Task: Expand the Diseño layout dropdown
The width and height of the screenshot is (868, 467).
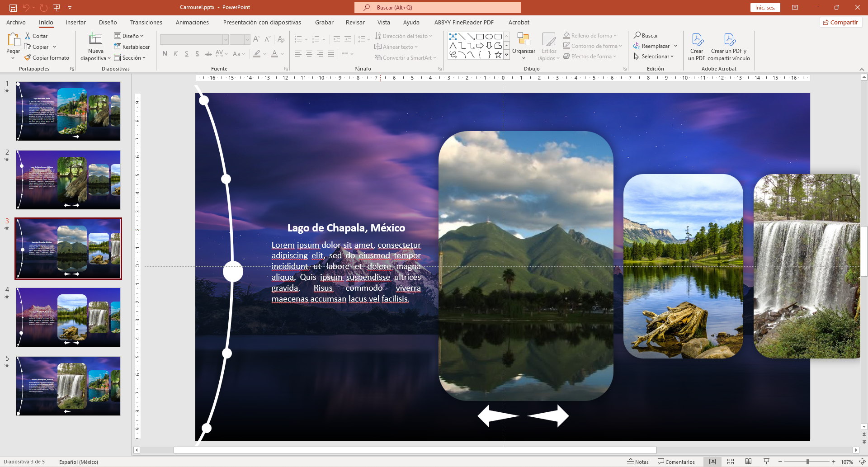Action: click(129, 36)
